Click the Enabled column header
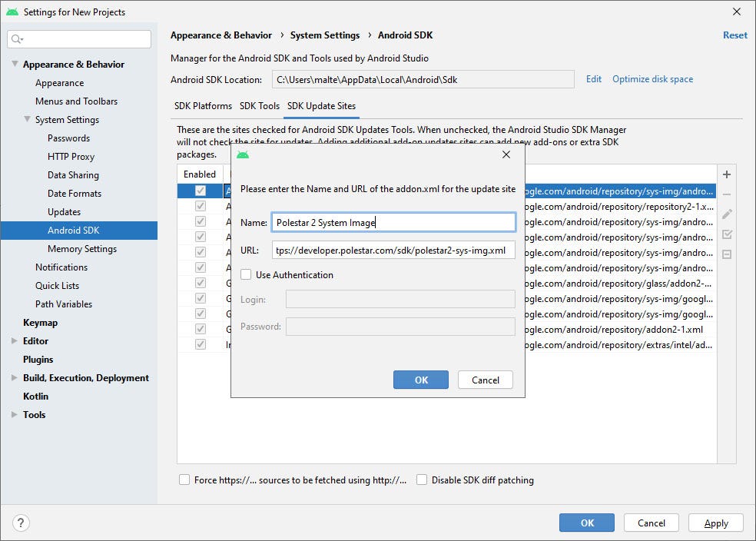The height and width of the screenshot is (541, 756). coord(200,174)
